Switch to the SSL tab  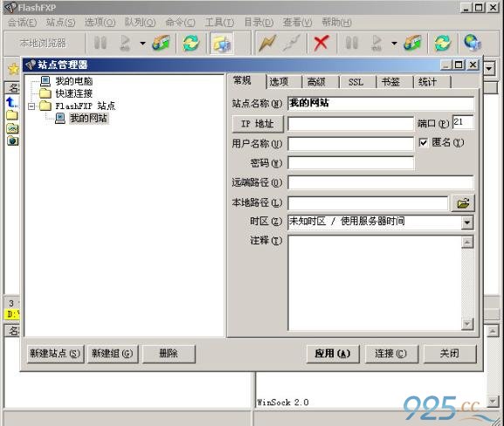click(356, 82)
